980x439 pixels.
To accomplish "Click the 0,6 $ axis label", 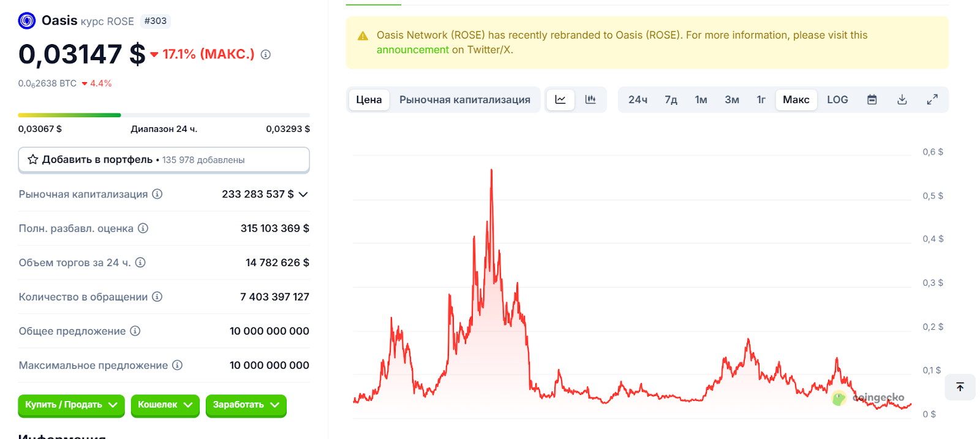I will click(933, 151).
